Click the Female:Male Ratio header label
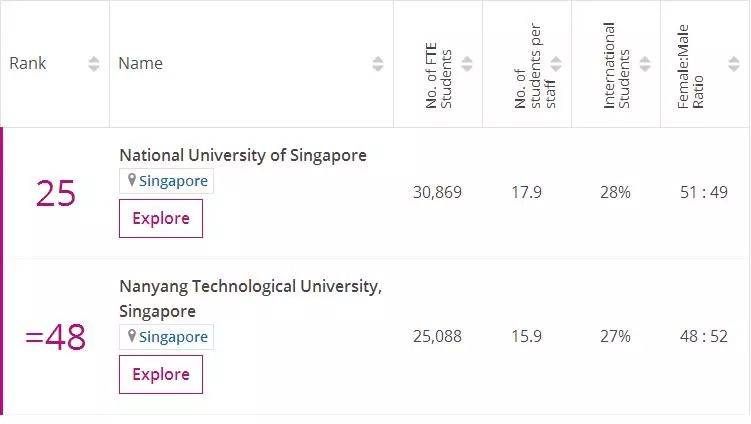The width and height of the screenshot is (751, 424). pos(690,67)
